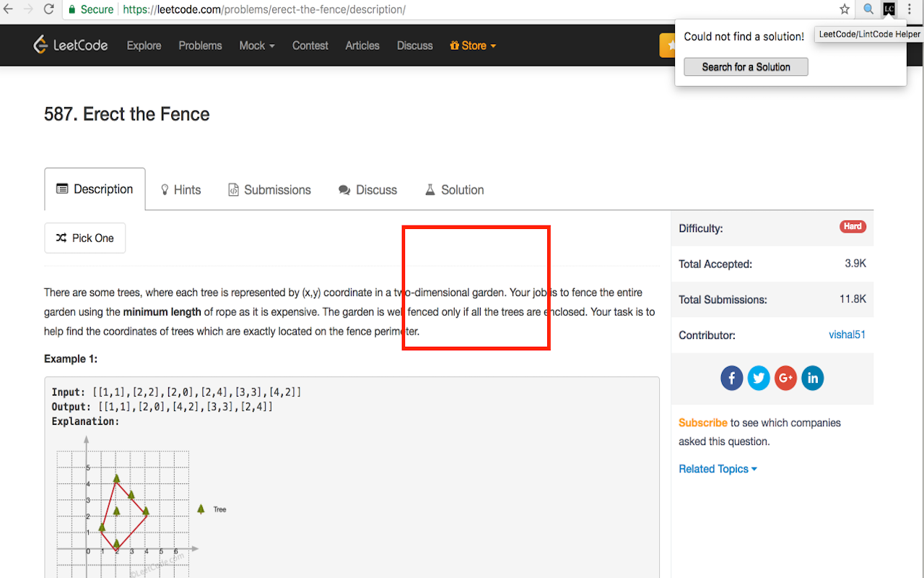Select the Solution tab

[x=454, y=190]
